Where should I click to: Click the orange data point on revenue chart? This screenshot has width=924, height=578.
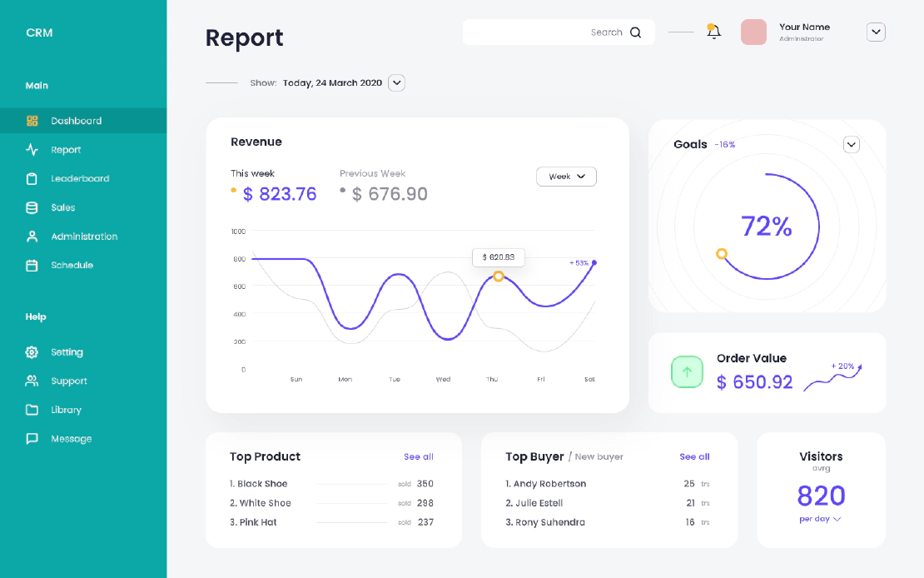[499, 276]
